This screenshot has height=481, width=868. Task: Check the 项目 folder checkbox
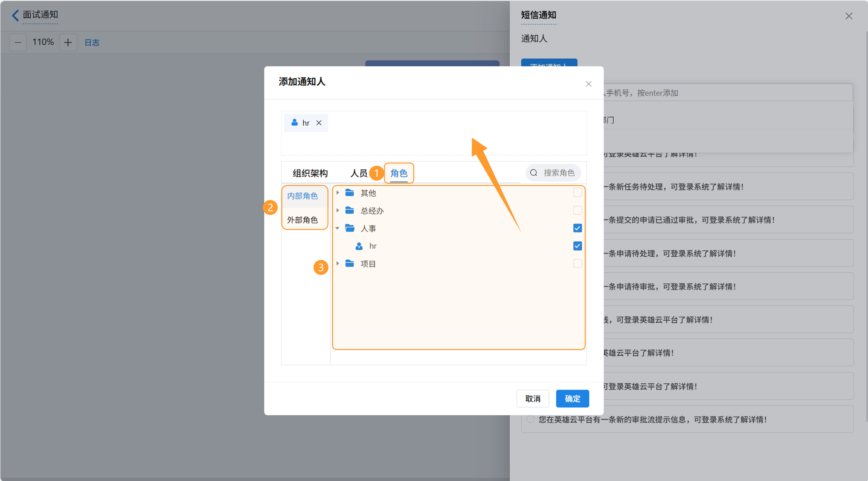(577, 263)
